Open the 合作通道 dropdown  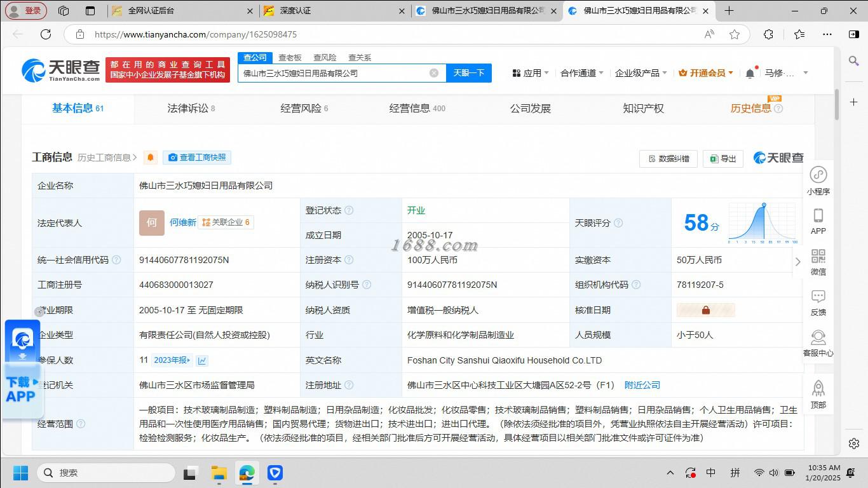pyautogui.click(x=582, y=73)
